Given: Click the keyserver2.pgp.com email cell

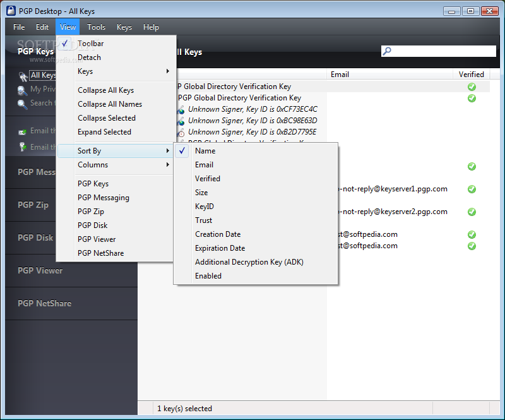Looking at the screenshot, I should [393, 212].
